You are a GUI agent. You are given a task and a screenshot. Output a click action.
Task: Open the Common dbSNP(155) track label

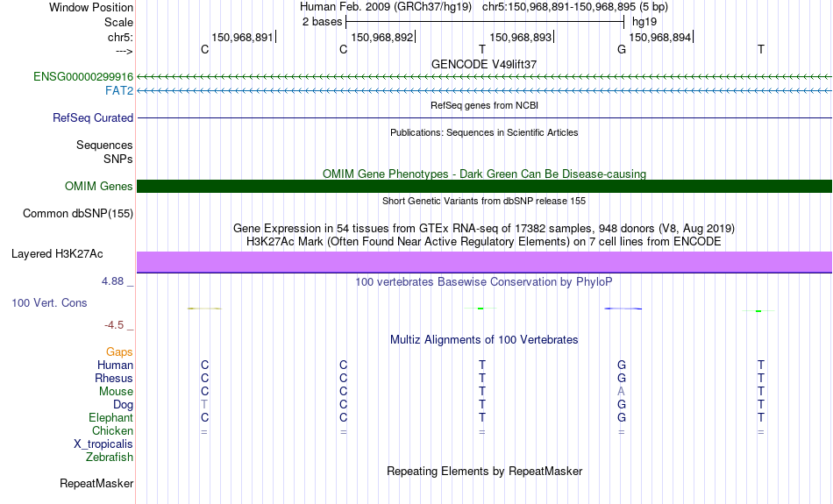pyautogui.click(x=78, y=214)
